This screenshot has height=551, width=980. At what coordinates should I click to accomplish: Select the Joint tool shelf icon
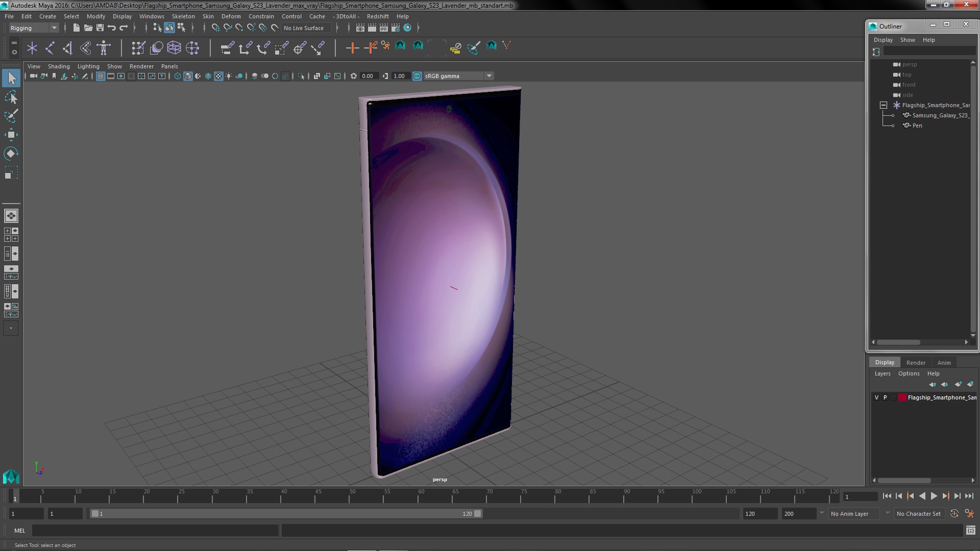[50, 48]
